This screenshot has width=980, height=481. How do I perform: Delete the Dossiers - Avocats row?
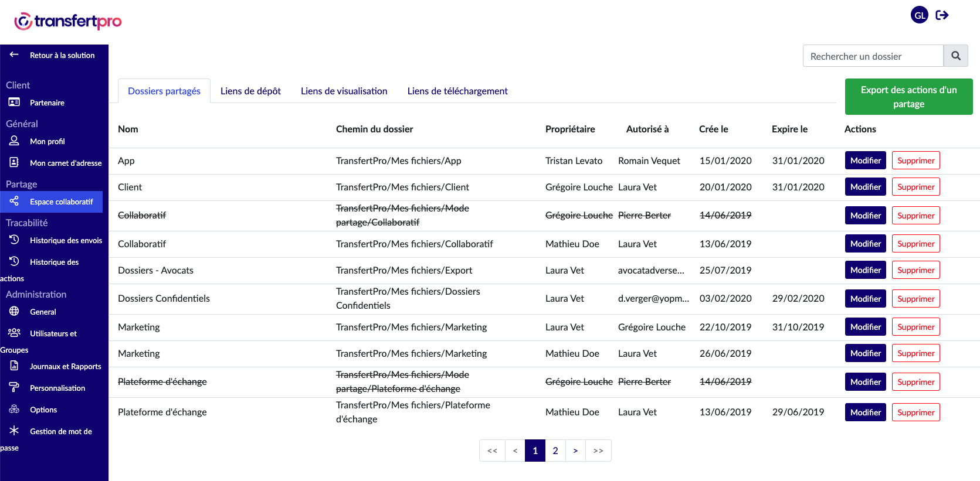[x=915, y=270]
